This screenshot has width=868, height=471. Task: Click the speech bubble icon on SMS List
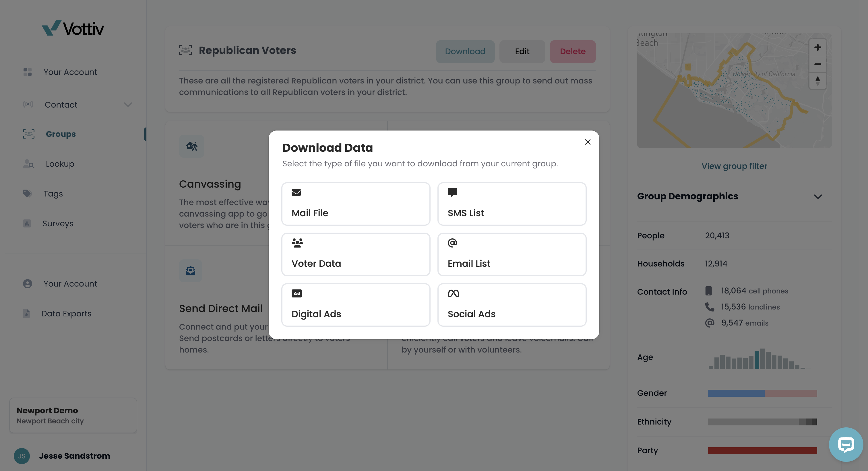point(452,192)
